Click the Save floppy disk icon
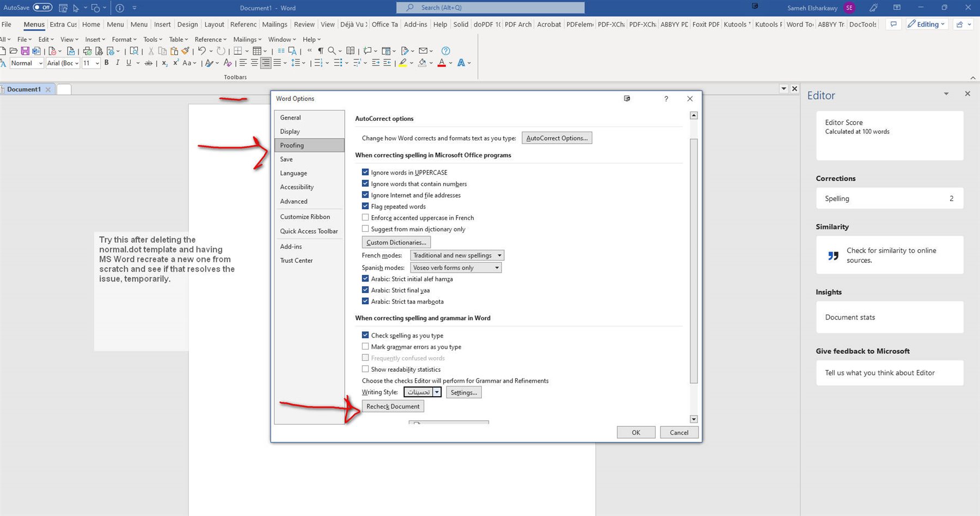The height and width of the screenshot is (516, 980). pos(25,51)
